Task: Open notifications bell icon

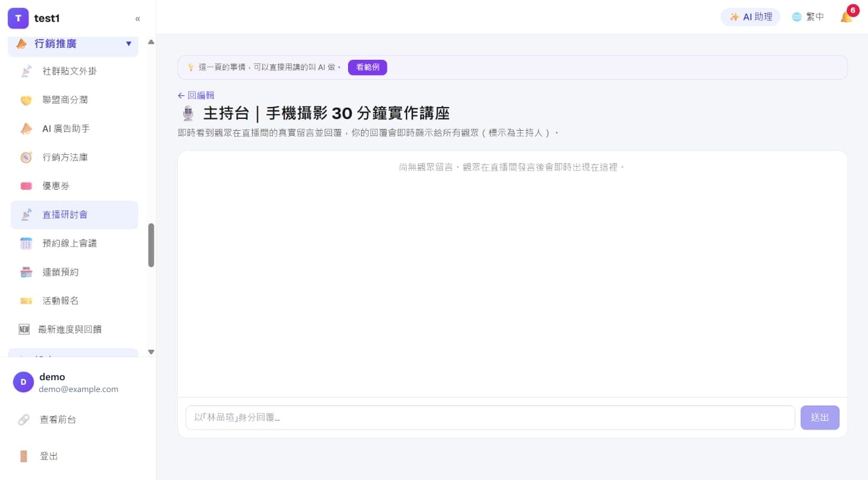Action: click(x=846, y=18)
